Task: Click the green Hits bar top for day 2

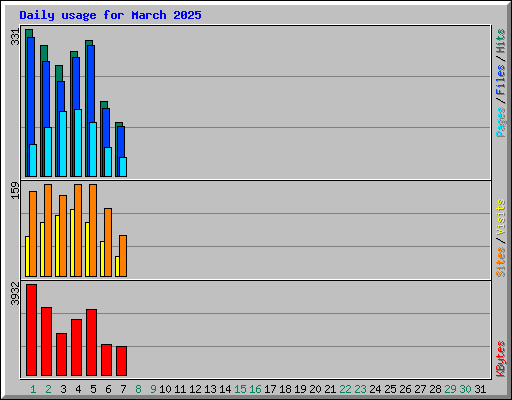Action: tap(44, 53)
